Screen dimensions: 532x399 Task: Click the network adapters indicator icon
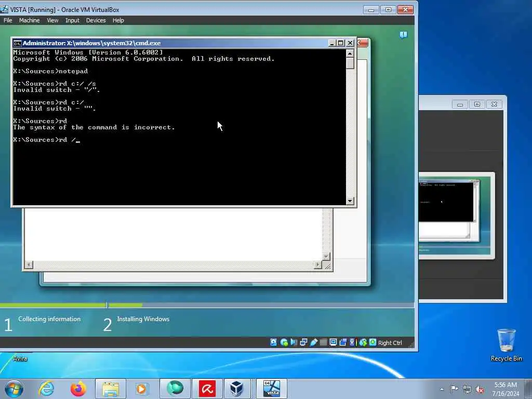(303, 342)
